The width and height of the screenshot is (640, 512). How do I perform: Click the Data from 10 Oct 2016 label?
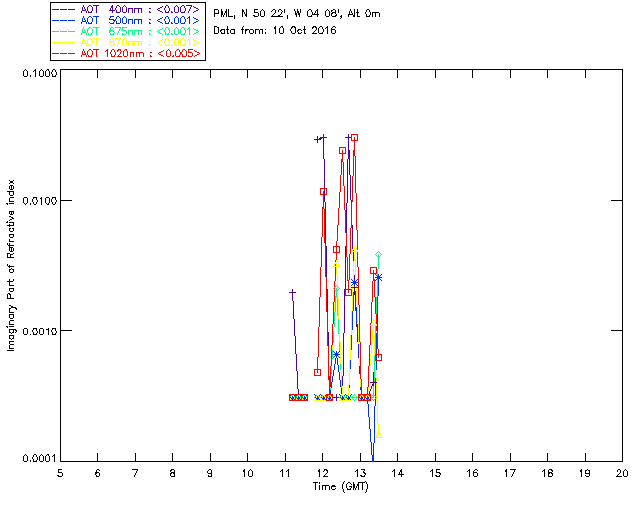click(x=275, y=31)
